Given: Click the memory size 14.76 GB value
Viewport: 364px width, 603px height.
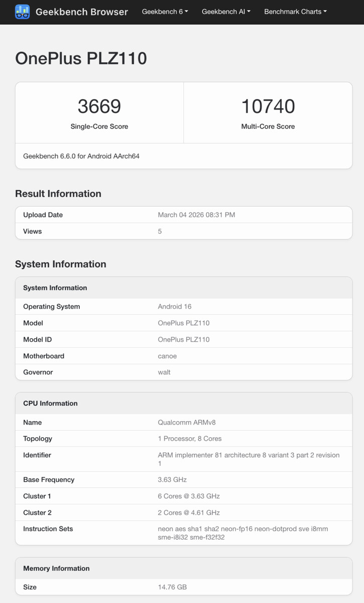Looking at the screenshot, I should [x=172, y=587].
